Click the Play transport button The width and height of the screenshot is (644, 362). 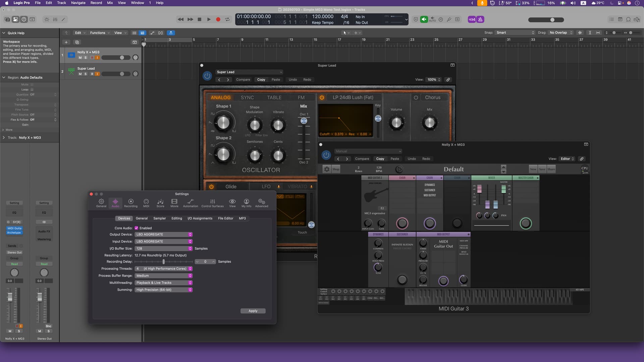click(209, 19)
